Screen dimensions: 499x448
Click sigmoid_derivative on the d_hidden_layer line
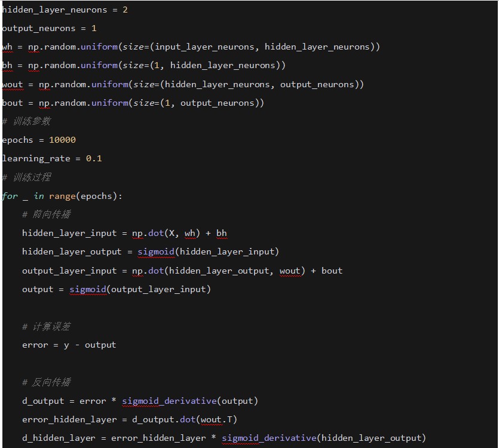point(269,438)
